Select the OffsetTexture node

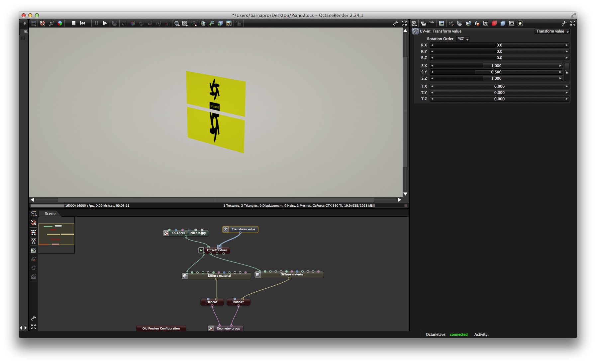[214, 250]
